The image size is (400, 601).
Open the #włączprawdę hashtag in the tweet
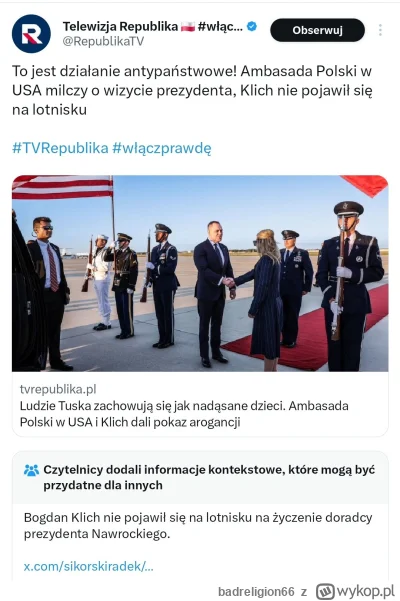click(162, 148)
